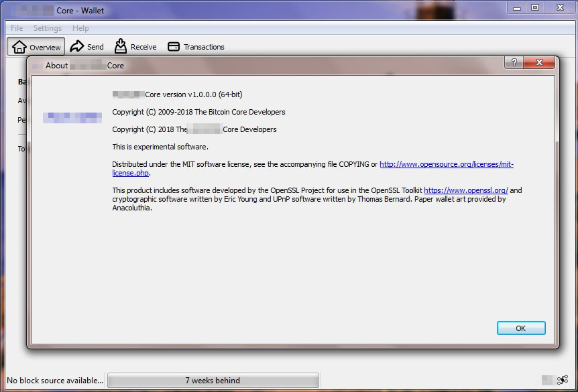578x392 pixels.
Task: Click 'This is experimental software.' text
Action: pyautogui.click(x=160, y=147)
